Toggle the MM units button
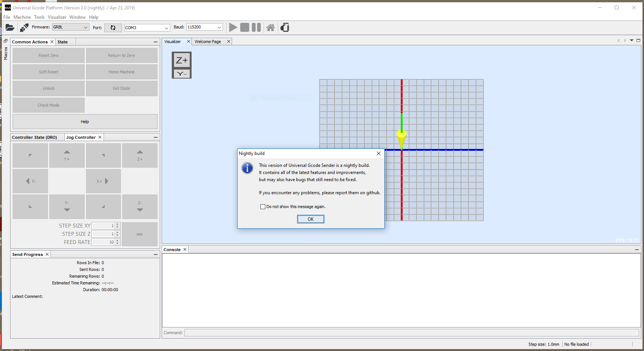This screenshot has height=351, width=644. [x=140, y=234]
